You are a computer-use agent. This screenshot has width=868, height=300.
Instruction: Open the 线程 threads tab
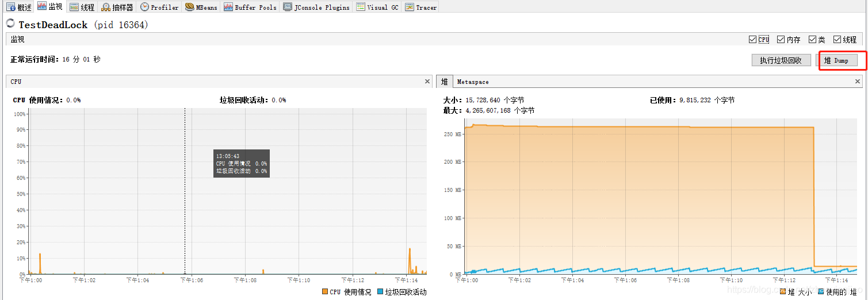click(82, 7)
